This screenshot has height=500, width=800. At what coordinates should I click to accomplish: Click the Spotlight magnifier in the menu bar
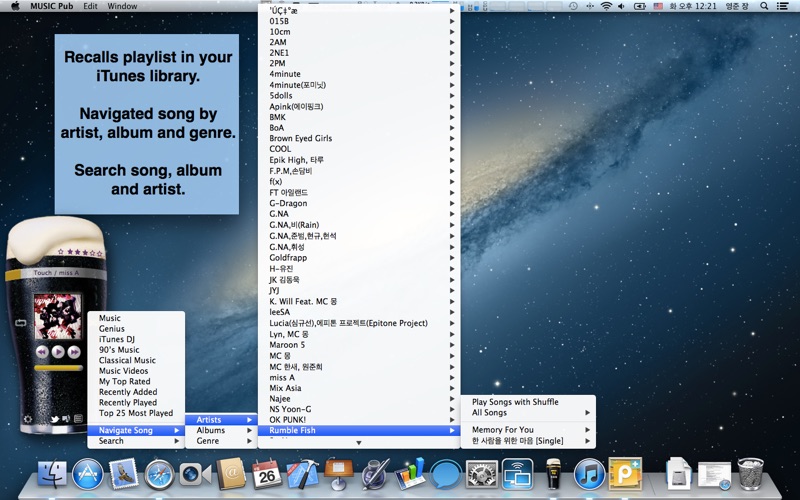tap(764, 6)
